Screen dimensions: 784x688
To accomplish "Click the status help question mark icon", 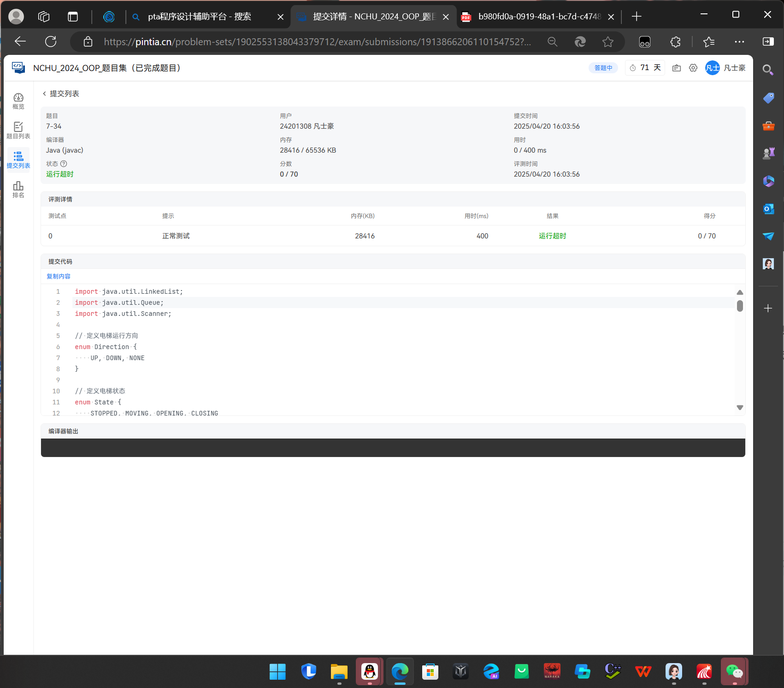I will (x=64, y=164).
